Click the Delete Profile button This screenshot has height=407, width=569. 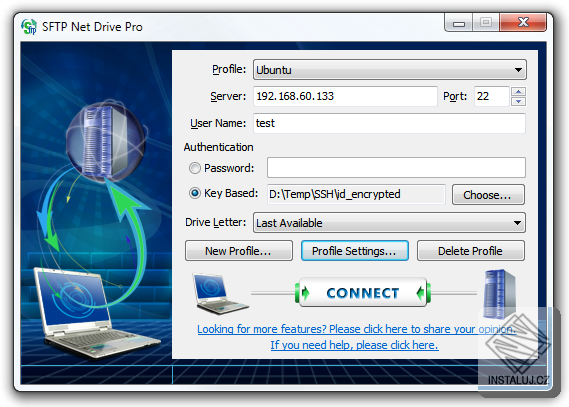[x=471, y=251]
